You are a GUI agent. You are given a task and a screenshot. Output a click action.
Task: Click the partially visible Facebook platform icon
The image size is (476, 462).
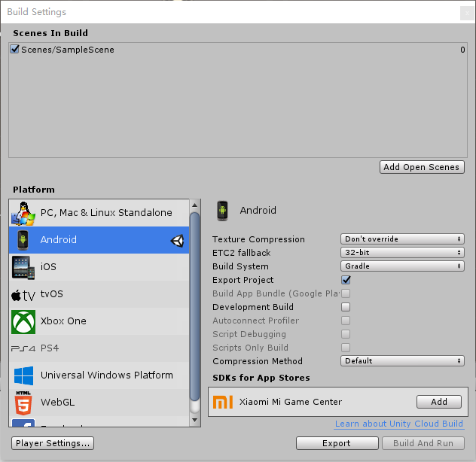(23, 423)
